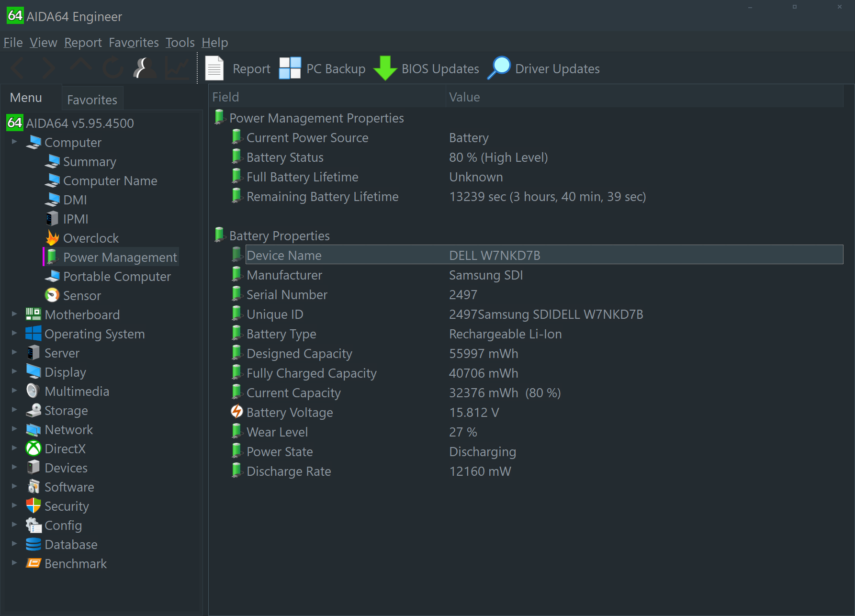855x616 pixels.
Task: Expand the Software tree node
Action: [14, 486]
